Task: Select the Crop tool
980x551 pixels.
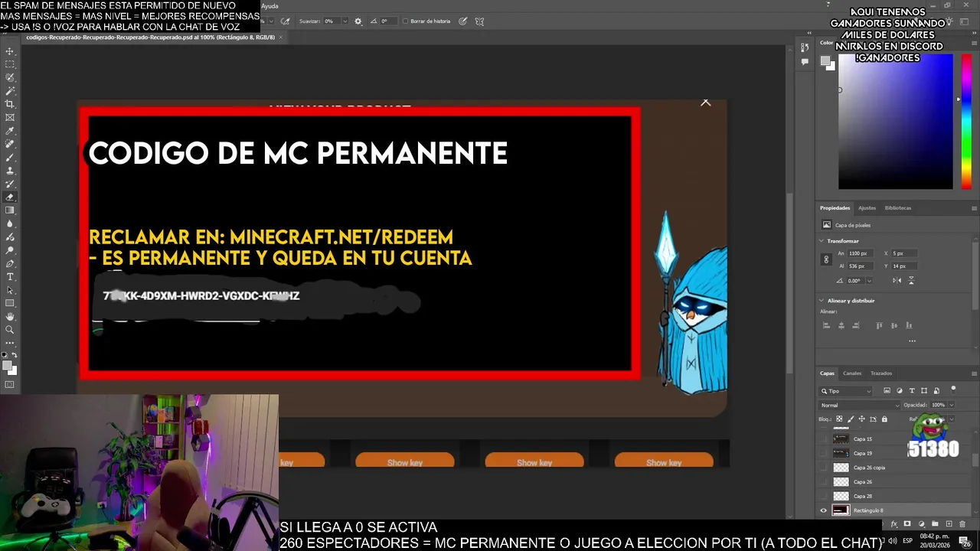Action: pos(10,104)
